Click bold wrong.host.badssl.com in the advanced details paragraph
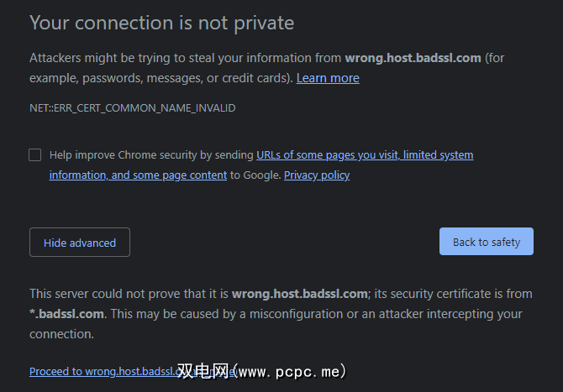This screenshot has width=563, height=392. [300, 294]
